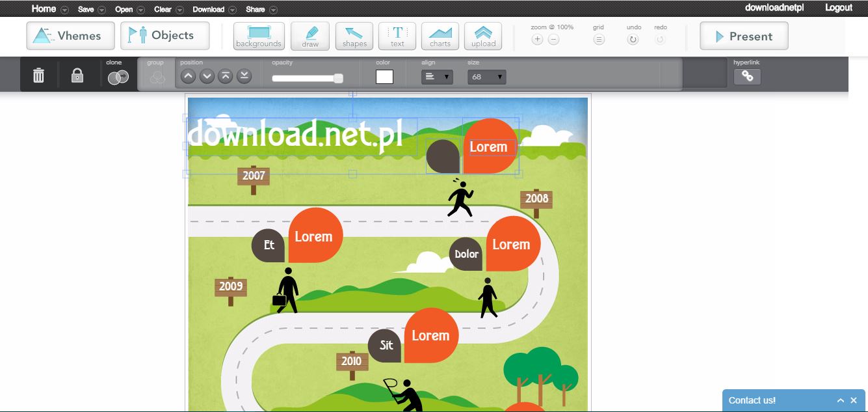Select the dark Sit bubble

pos(386,346)
